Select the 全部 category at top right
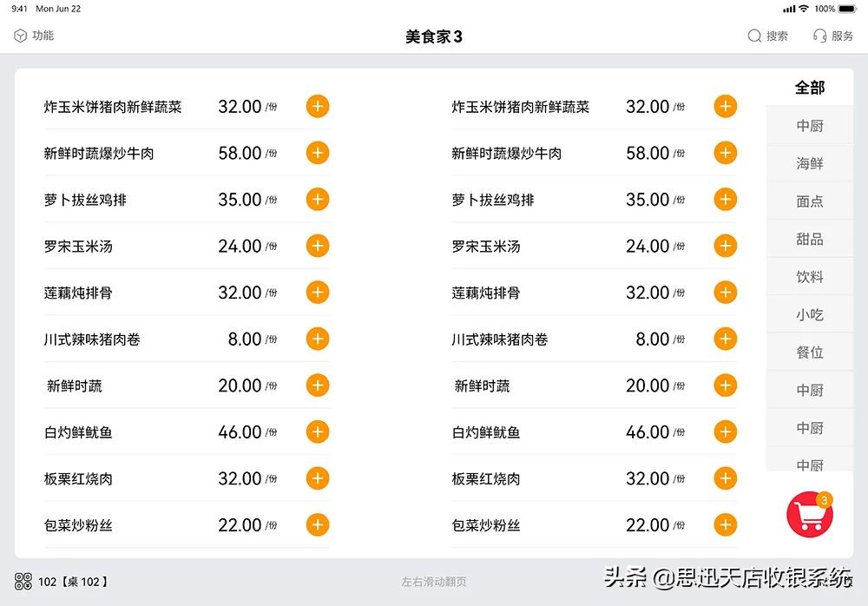Viewport: 868px width, 606px height. click(x=809, y=87)
